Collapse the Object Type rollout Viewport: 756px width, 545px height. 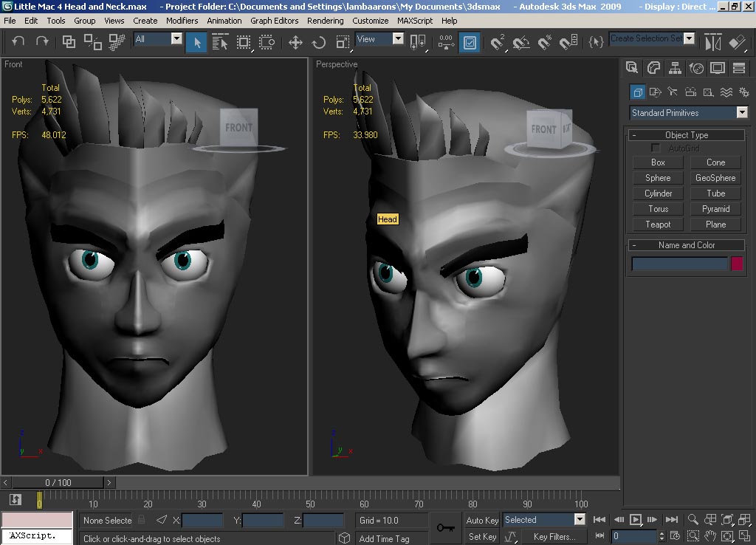[687, 135]
